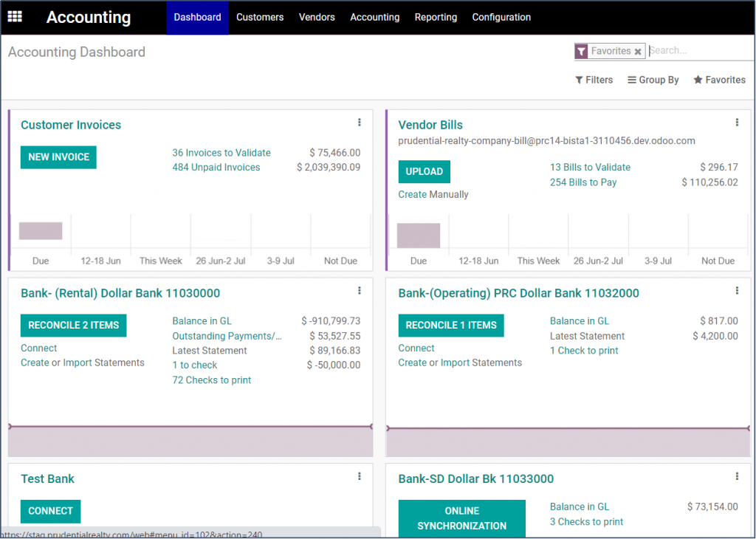Remove the Favorites filter tag
Image resolution: width=756 pixels, height=539 pixels.
tap(638, 52)
